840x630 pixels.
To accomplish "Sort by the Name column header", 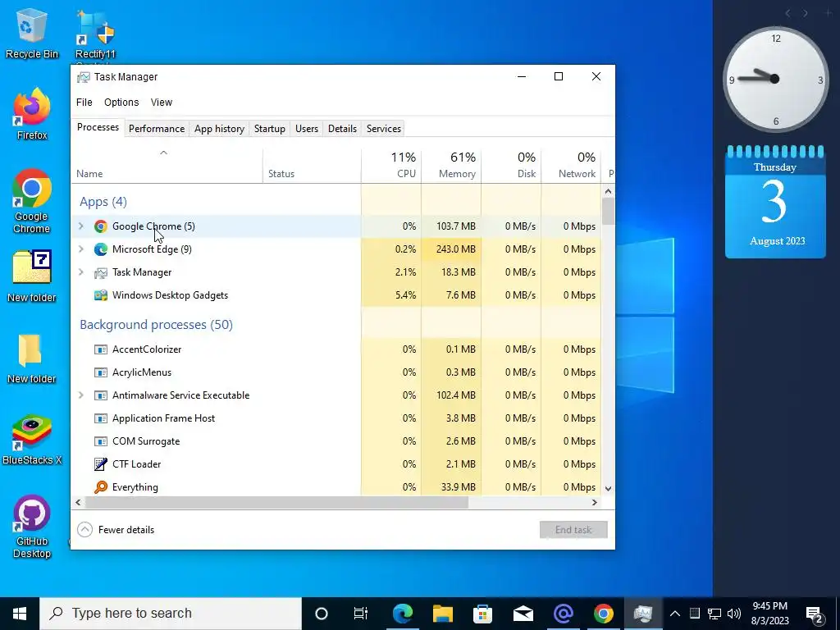I will [167, 166].
